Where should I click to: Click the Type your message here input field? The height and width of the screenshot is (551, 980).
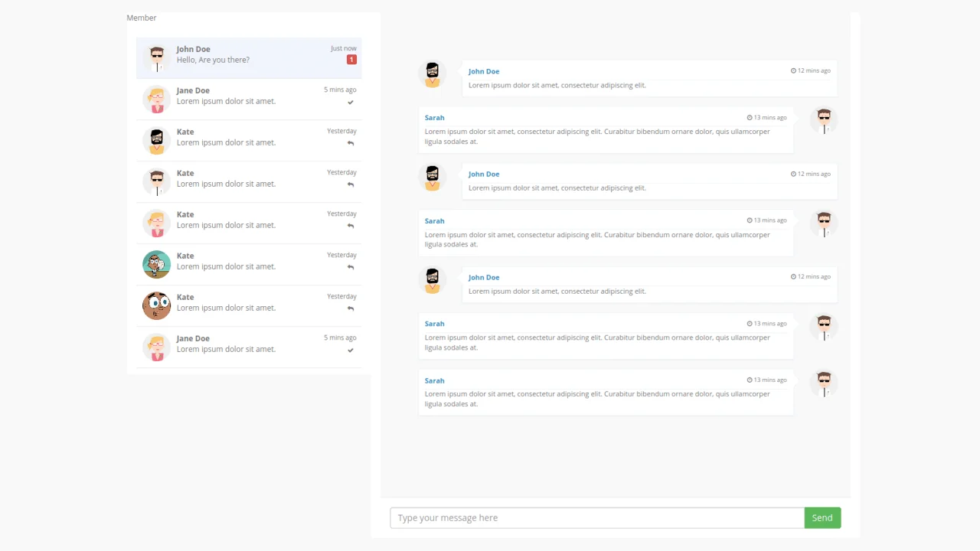(x=597, y=517)
